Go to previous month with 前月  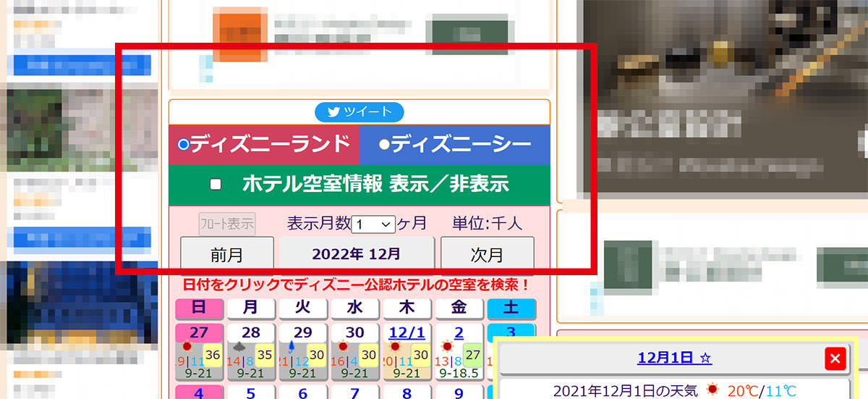[227, 254]
